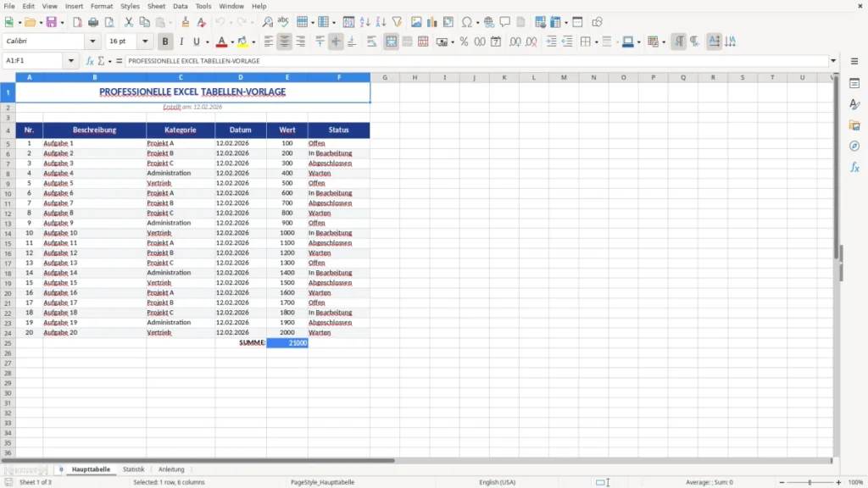
Task: Click the Formula equals sign button
Action: pyautogui.click(x=119, y=61)
